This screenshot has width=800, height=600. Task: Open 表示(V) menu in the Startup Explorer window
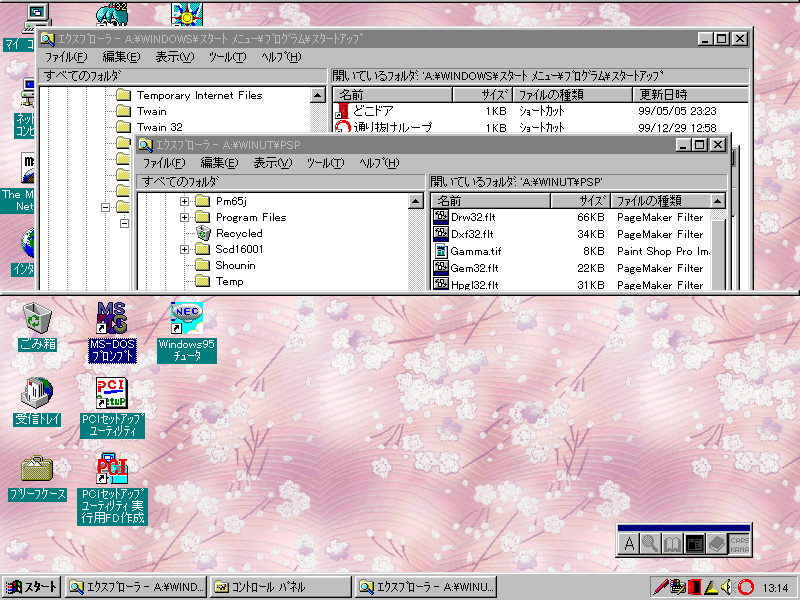coord(174,57)
